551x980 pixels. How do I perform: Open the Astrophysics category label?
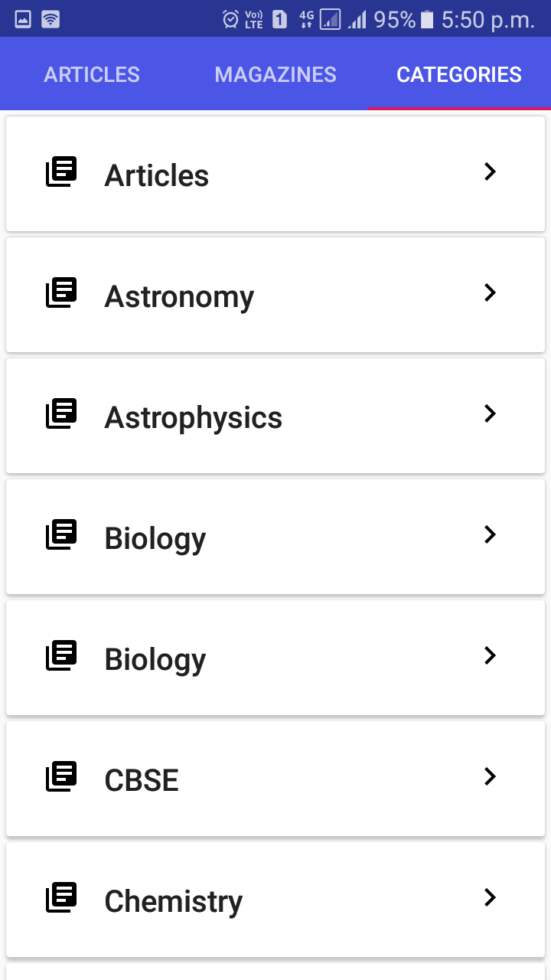click(x=194, y=418)
